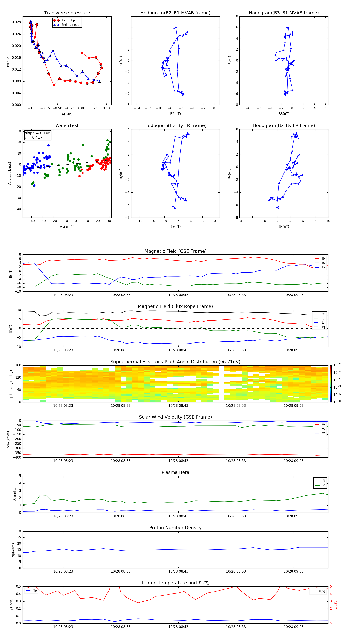Click the 'Tp' legend entry
351x644 pixels.
coord(31,591)
